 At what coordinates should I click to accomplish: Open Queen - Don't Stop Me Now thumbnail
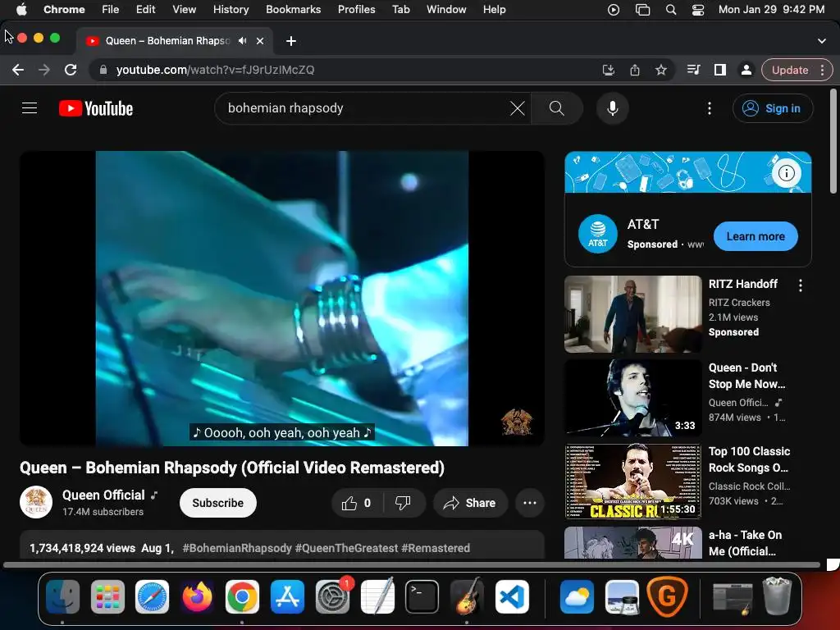coord(632,398)
